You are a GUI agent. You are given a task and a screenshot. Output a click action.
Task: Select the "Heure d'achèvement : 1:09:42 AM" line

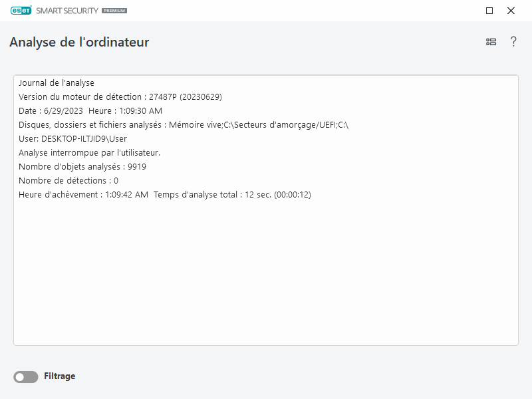(x=165, y=194)
